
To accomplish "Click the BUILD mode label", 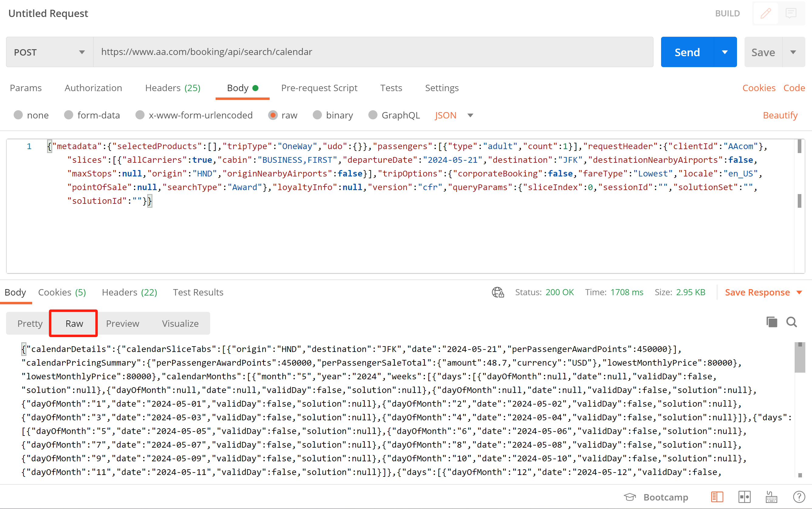I will point(728,13).
